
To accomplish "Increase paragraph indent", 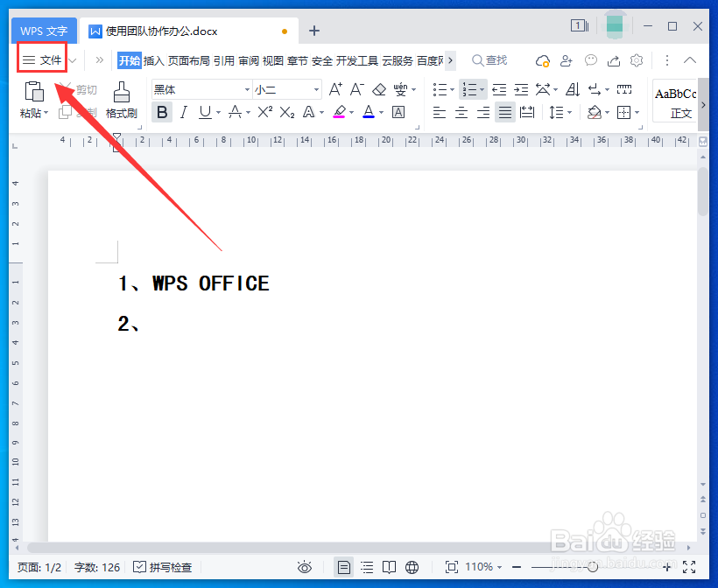I will (521, 89).
